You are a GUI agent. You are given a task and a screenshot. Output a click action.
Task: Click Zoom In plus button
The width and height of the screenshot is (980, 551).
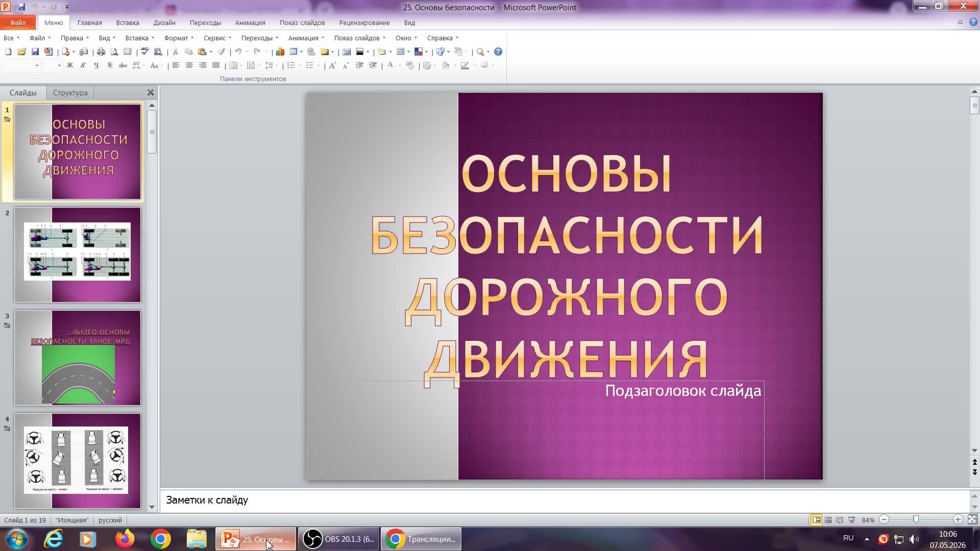click(958, 520)
